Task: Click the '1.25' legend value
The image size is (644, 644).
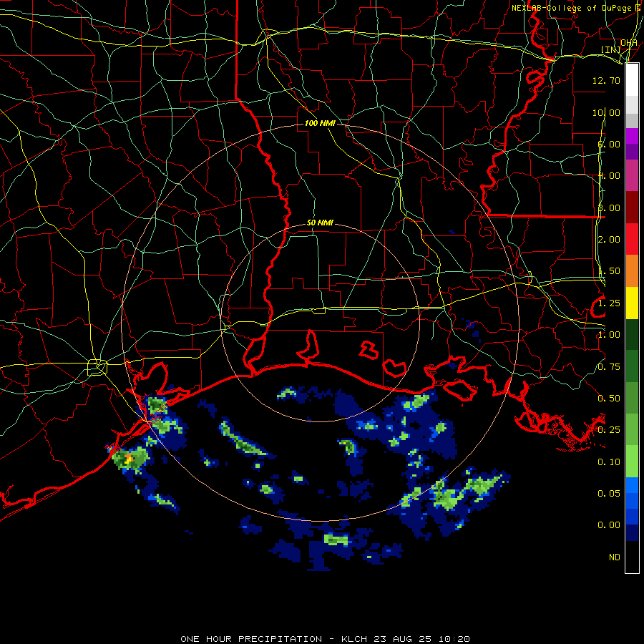Action: click(609, 303)
